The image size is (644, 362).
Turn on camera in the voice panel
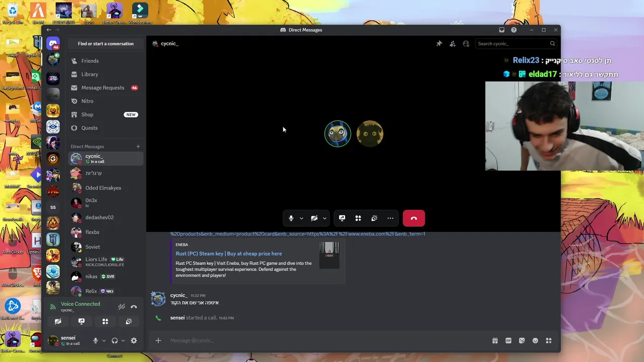(x=58, y=321)
